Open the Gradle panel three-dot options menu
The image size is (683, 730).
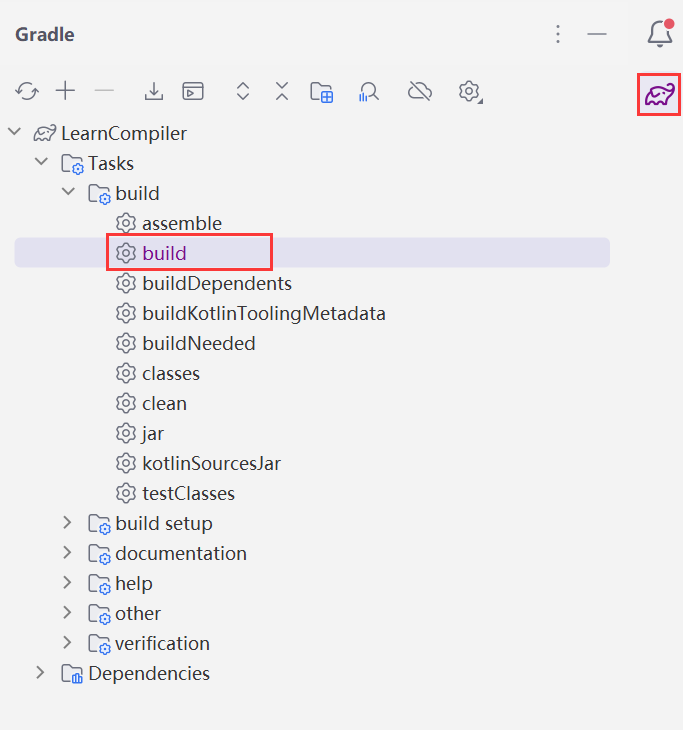pos(558,34)
